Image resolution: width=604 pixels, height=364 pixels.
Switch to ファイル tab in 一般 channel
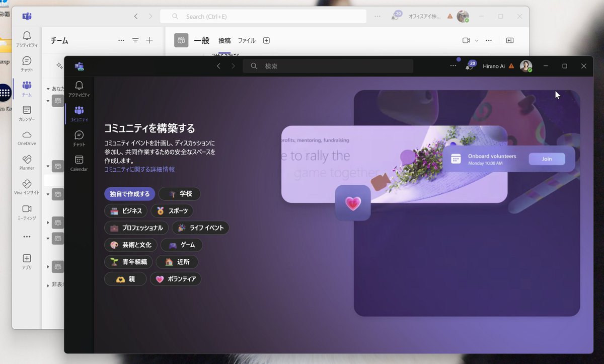247,41
